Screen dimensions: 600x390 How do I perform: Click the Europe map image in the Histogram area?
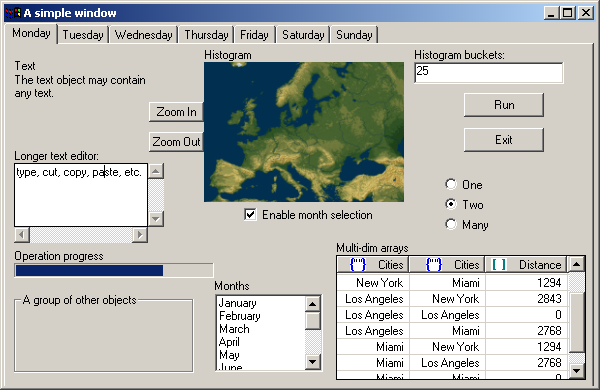(304, 132)
